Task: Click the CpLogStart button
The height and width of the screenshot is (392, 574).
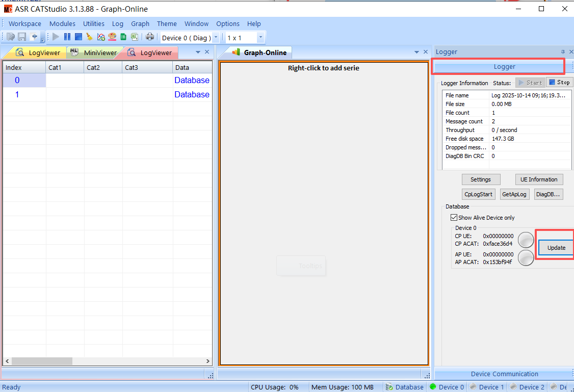Action: [x=479, y=194]
